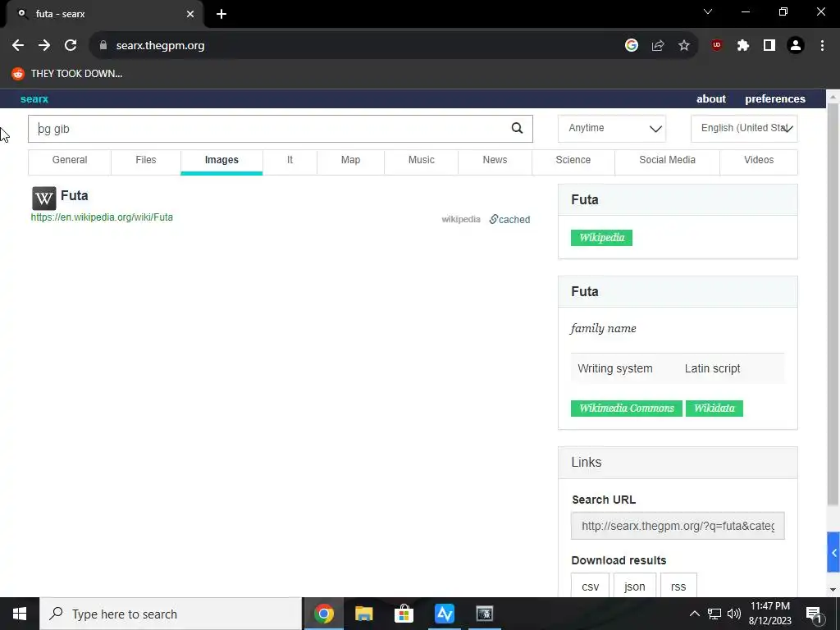The image size is (840, 630).
Task: Open the blue wave app in taskbar
Action: pyautogui.click(x=444, y=614)
